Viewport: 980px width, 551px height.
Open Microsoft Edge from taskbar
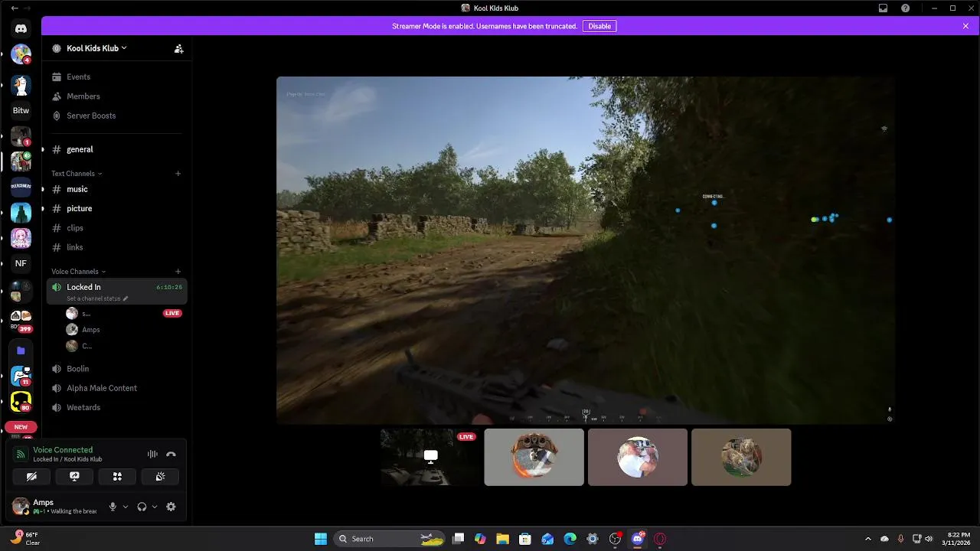tap(570, 539)
